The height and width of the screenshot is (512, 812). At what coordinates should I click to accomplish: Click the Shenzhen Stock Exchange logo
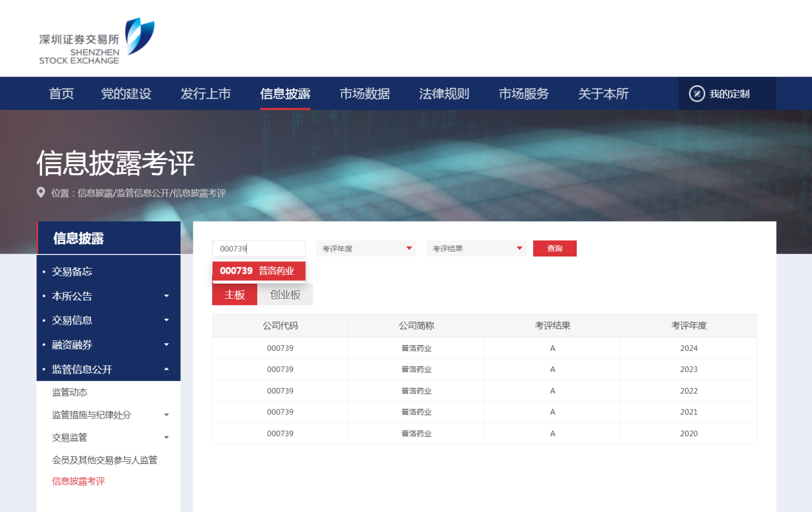[94, 40]
